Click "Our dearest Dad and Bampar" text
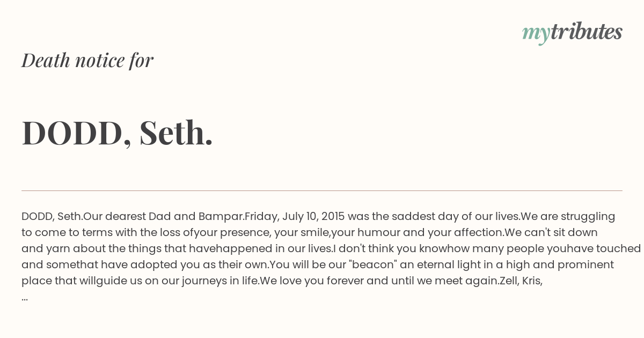Image resolution: width=644 pixels, height=338 pixels. pyautogui.click(x=162, y=217)
